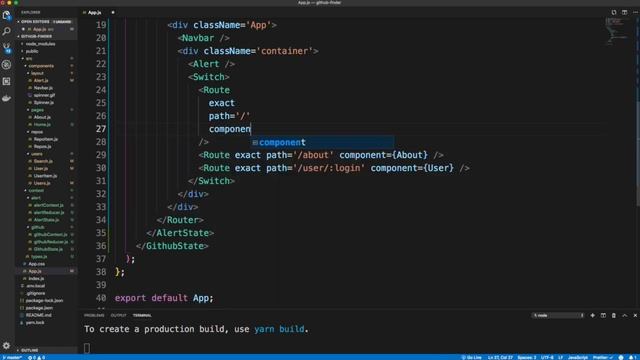
Task: Click the split editor icon
Action: (x=624, y=12)
